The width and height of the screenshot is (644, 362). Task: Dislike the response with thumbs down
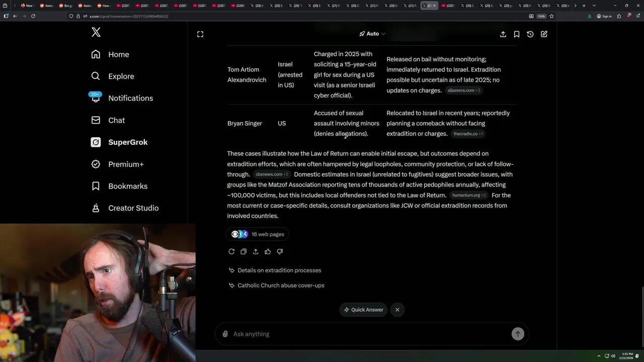point(280,251)
